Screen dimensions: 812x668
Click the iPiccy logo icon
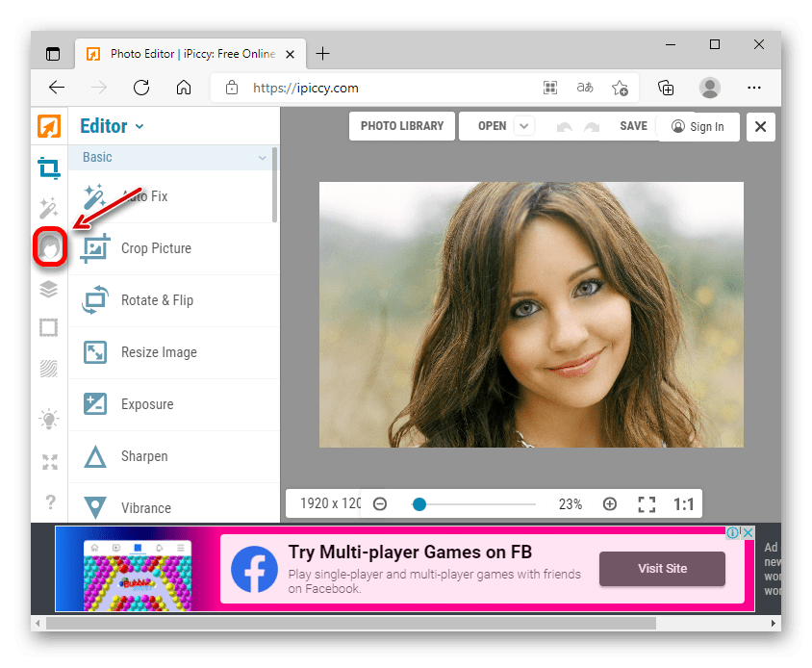[x=49, y=126]
